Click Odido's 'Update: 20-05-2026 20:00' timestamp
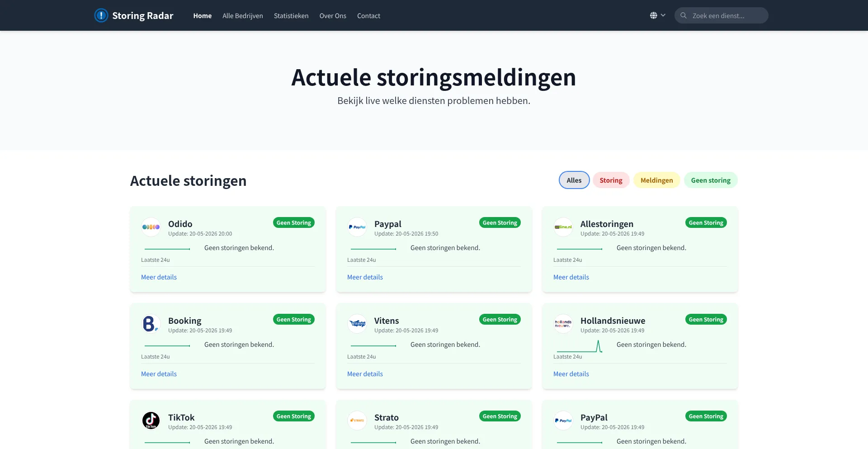The image size is (868, 449). 200,234
